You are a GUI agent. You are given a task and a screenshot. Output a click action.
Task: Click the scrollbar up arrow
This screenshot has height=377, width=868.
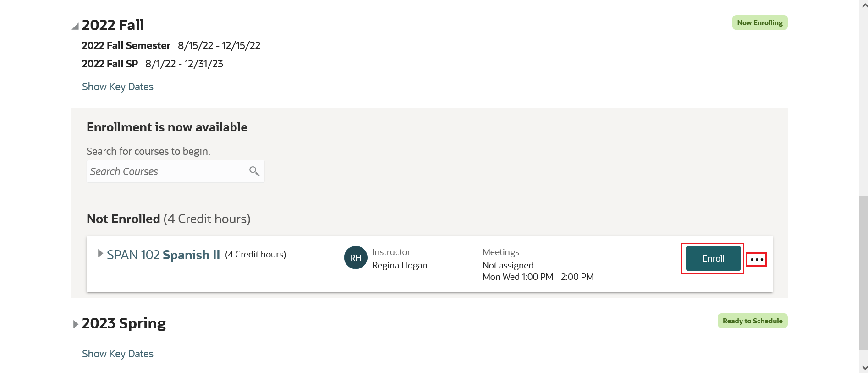point(864,6)
